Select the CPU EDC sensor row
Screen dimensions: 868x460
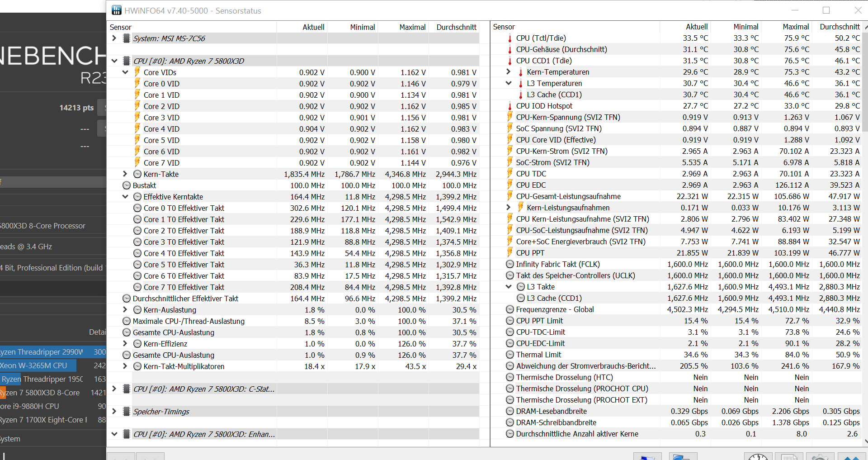pyautogui.click(x=677, y=185)
